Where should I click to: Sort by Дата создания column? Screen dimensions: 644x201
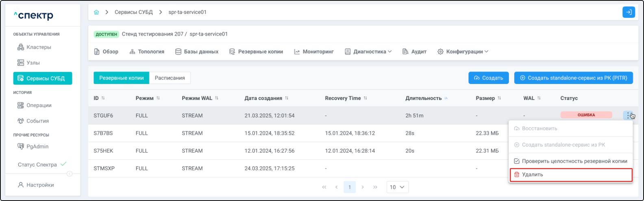(287, 98)
